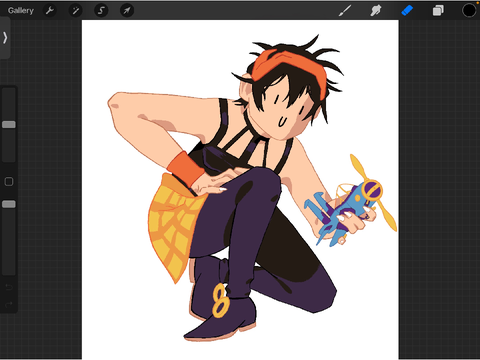This screenshot has width=480, height=360.
Task: Activate the Selection S-shaped tool
Action: (101, 11)
